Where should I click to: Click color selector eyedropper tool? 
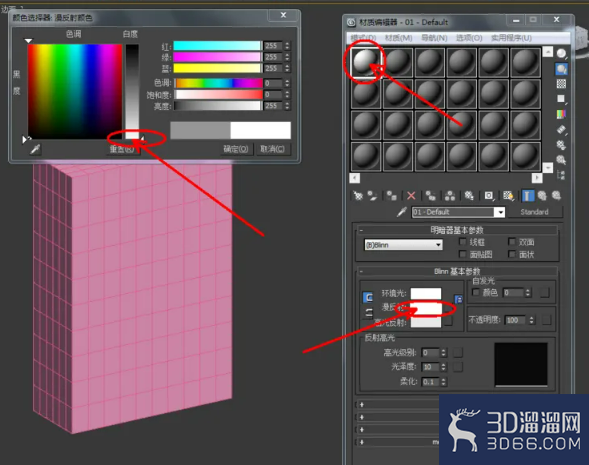tap(35, 149)
